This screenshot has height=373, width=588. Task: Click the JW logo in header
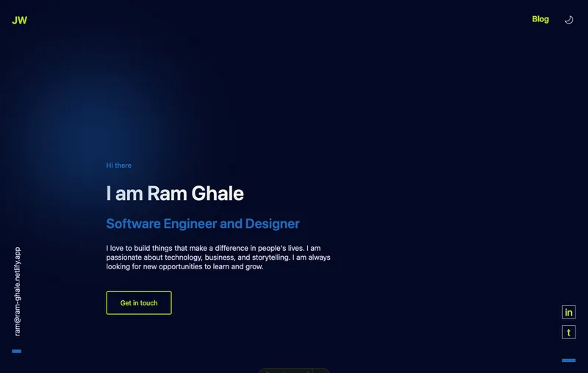pos(19,21)
